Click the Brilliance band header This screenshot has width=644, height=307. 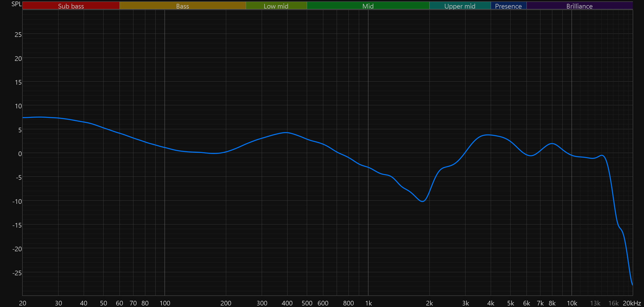[579, 6]
